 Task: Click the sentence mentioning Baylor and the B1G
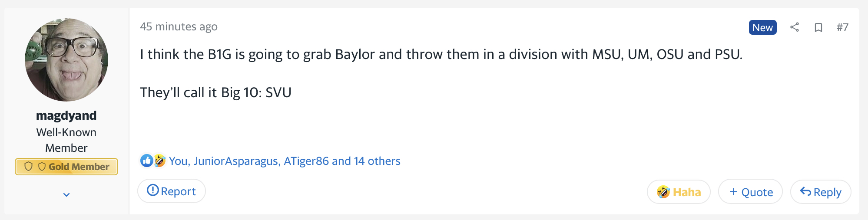coord(441,54)
